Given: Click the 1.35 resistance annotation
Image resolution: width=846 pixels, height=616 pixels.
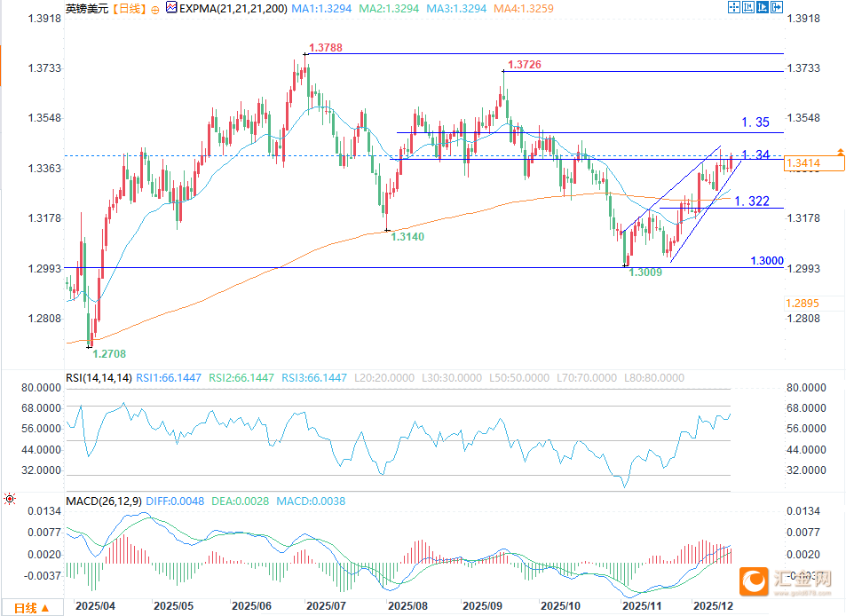Looking at the screenshot, I should [x=755, y=122].
